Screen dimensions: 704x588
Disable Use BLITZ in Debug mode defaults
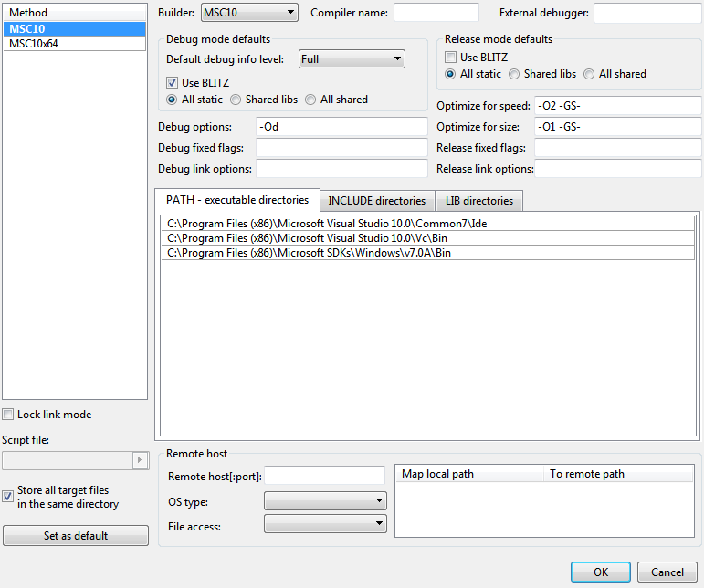pyautogui.click(x=173, y=82)
